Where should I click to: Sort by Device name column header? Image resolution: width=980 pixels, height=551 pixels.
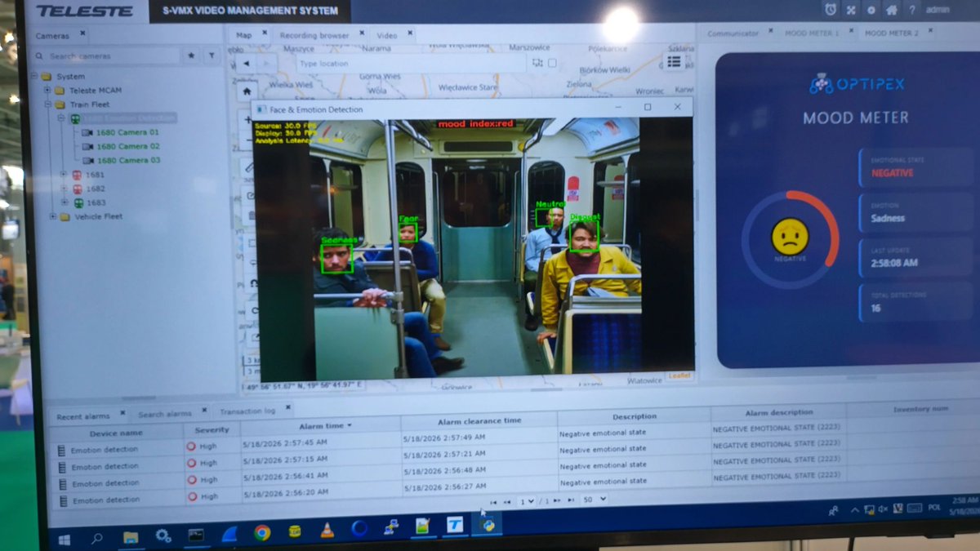(x=116, y=433)
